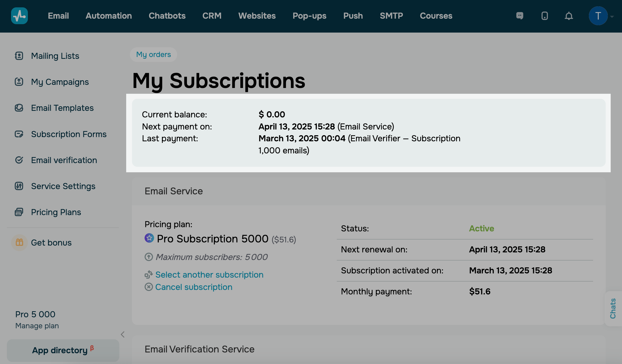Click the mobile device icon in header
622x364 pixels.
pos(544,16)
